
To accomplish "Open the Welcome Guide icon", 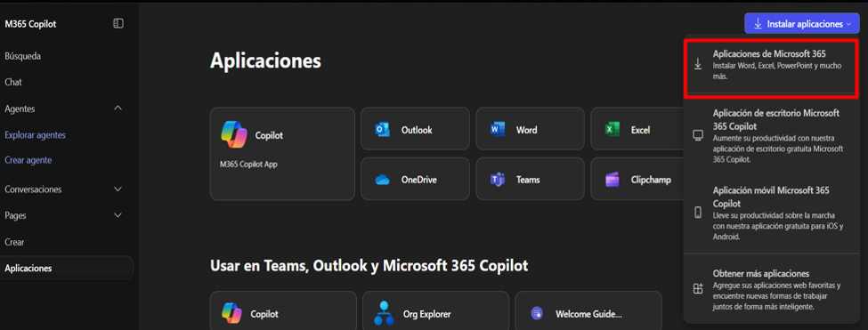I will [537, 313].
